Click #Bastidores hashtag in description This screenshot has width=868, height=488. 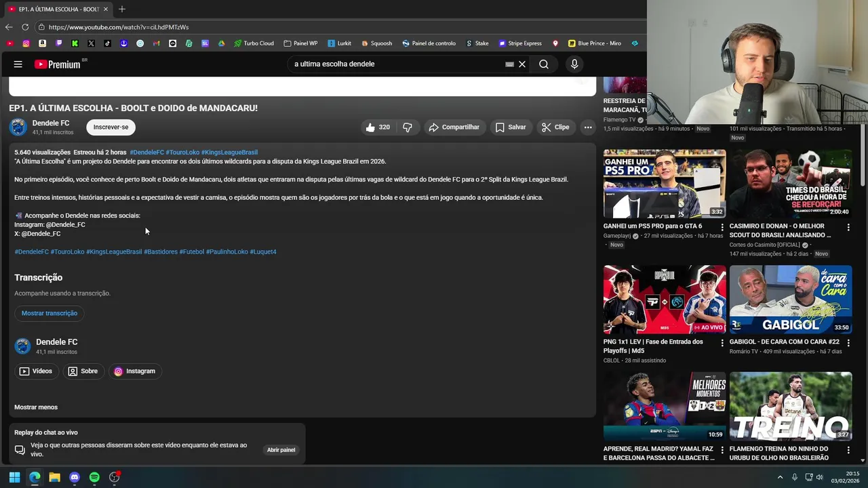pos(161,252)
